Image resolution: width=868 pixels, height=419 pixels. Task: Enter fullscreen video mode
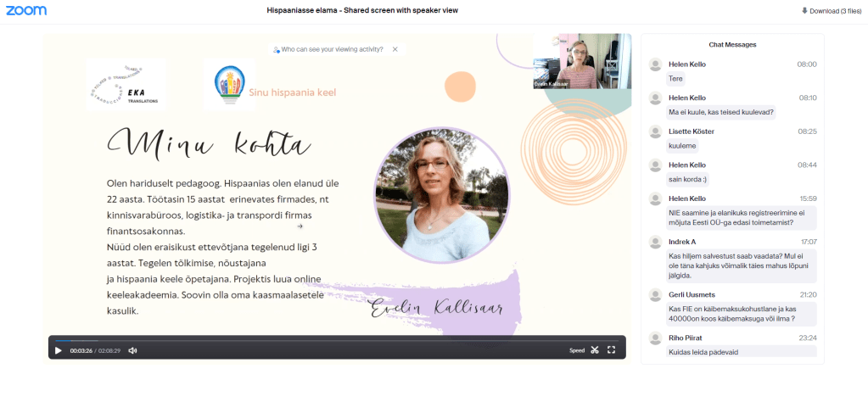pos(611,350)
